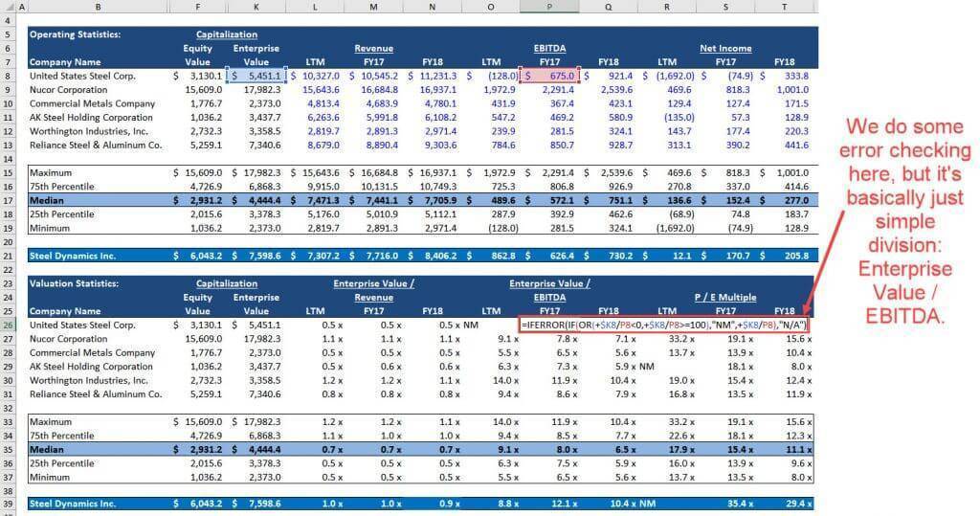This screenshot has height=516, width=980.
Task: Select Steel Dynamics FY18 revenue cell 8,406.2
Action: 433,256
